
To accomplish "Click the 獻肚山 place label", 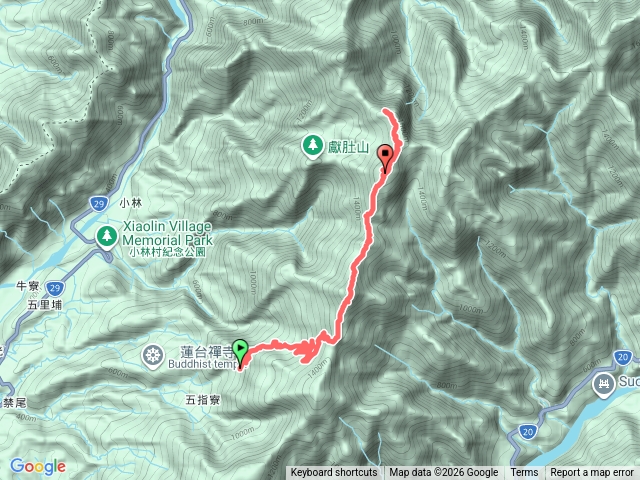I will pos(348,147).
